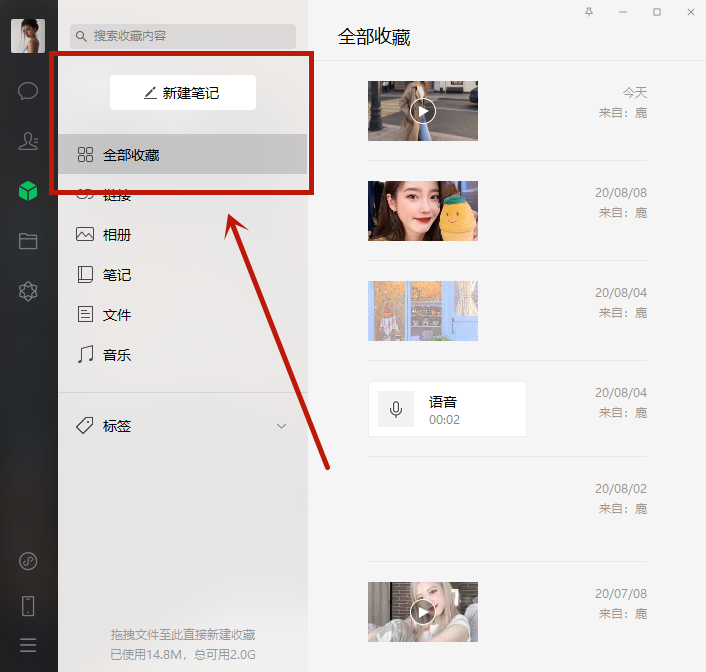Click the microphone icon of voice item

tap(396, 409)
